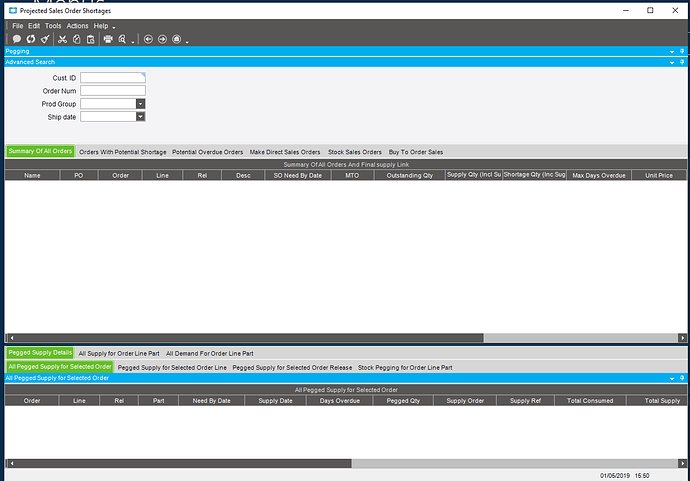This screenshot has width=690, height=481.
Task: Open the Epicor Social chat bubble icon
Action: pos(17,39)
